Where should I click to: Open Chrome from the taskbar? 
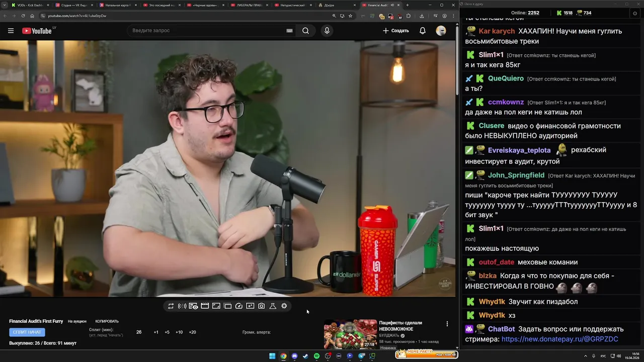pos(283,356)
